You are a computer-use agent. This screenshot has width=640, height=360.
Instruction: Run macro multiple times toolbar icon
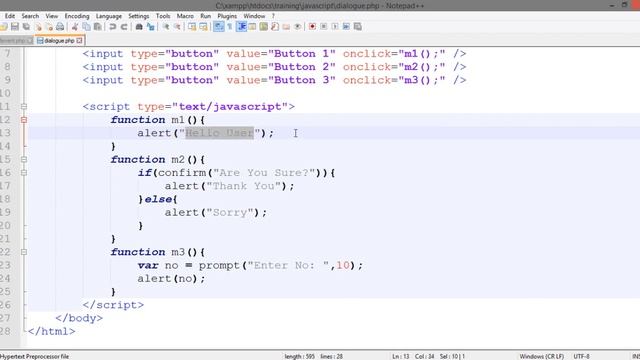coord(346,27)
